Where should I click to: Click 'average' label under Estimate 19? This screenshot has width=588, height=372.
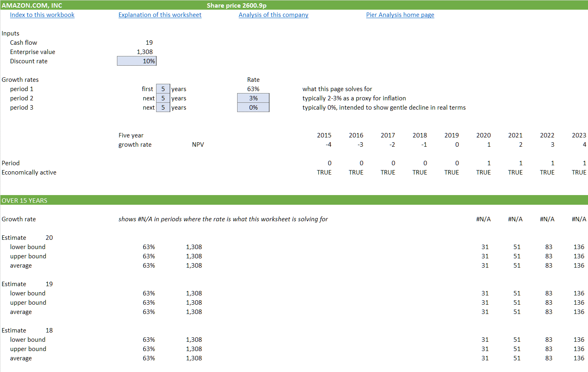coord(21,312)
